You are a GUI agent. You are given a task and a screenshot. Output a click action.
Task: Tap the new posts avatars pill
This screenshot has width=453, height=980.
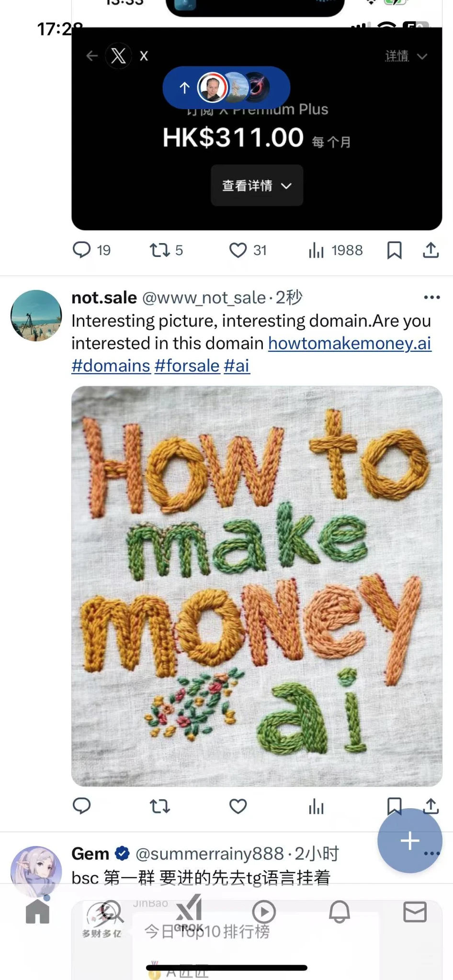pos(226,88)
